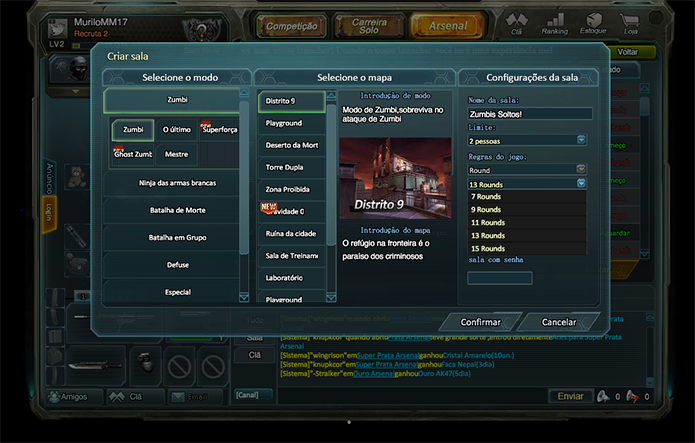Open the Carreira Solo tab

(x=369, y=26)
